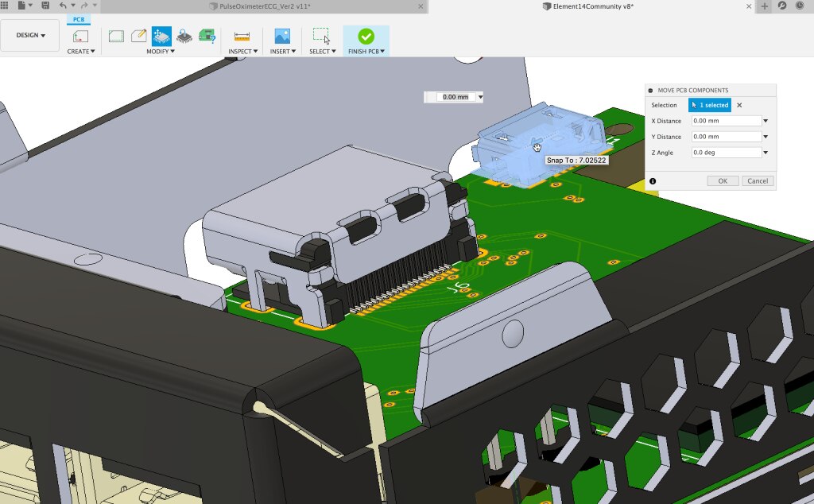Select the PCB ribbon tab
Screen dimensions: 814x504
[x=79, y=19]
